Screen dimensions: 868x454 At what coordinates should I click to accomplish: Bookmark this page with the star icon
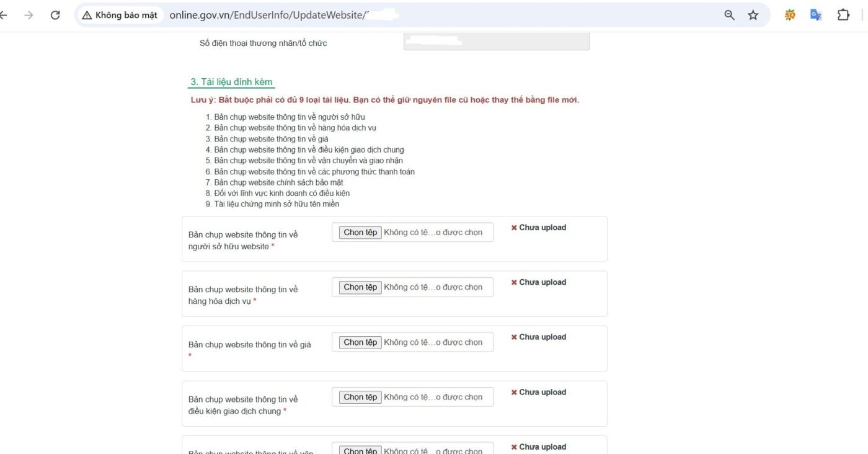tap(753, 15)
